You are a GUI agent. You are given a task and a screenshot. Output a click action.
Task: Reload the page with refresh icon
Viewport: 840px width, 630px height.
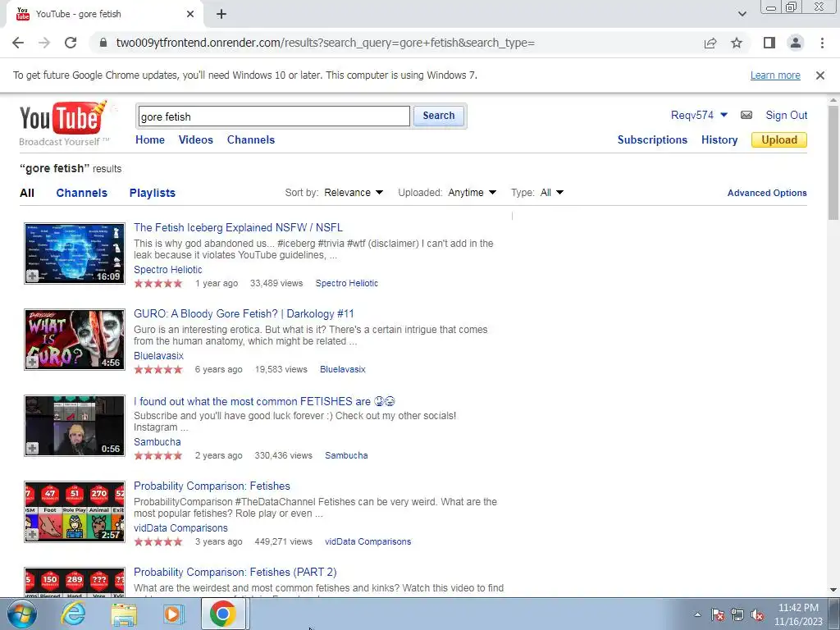(x=71, y=43)
